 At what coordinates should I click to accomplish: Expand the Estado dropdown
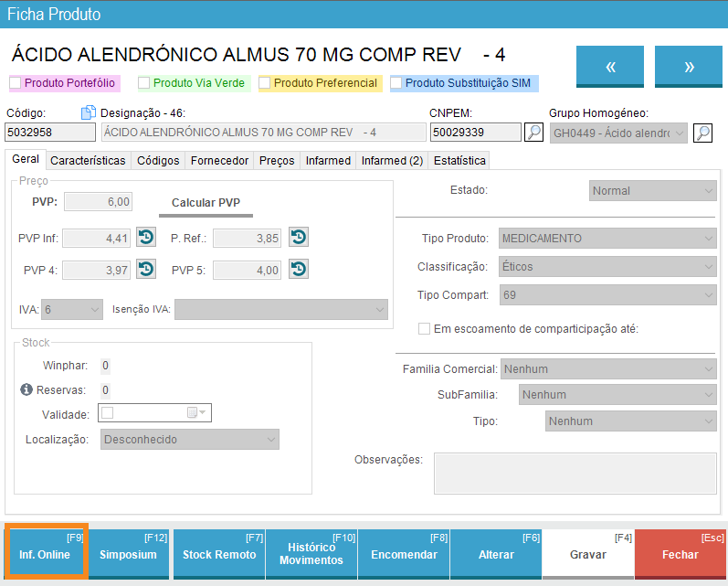(x=652, y=191)
